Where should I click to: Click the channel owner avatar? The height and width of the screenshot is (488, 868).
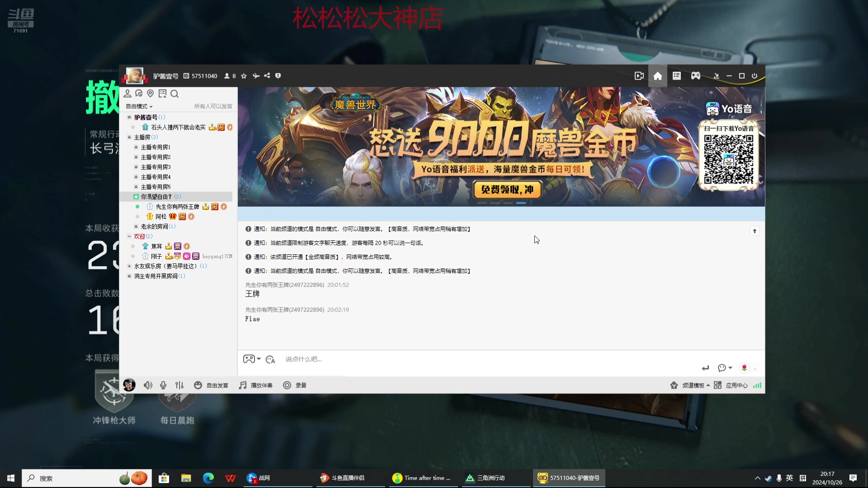click(x=135, y=75)
